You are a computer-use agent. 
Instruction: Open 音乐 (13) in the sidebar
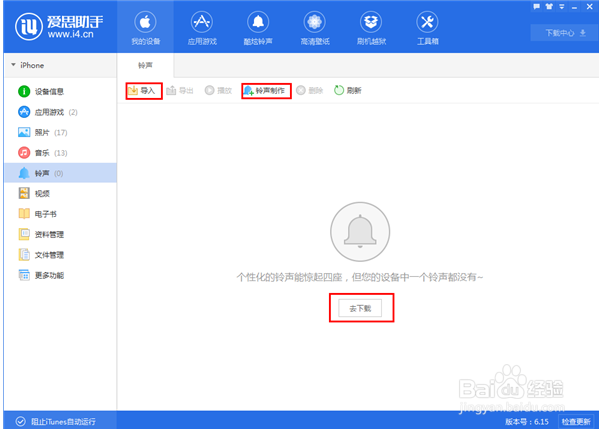click(x=60, y=153)
